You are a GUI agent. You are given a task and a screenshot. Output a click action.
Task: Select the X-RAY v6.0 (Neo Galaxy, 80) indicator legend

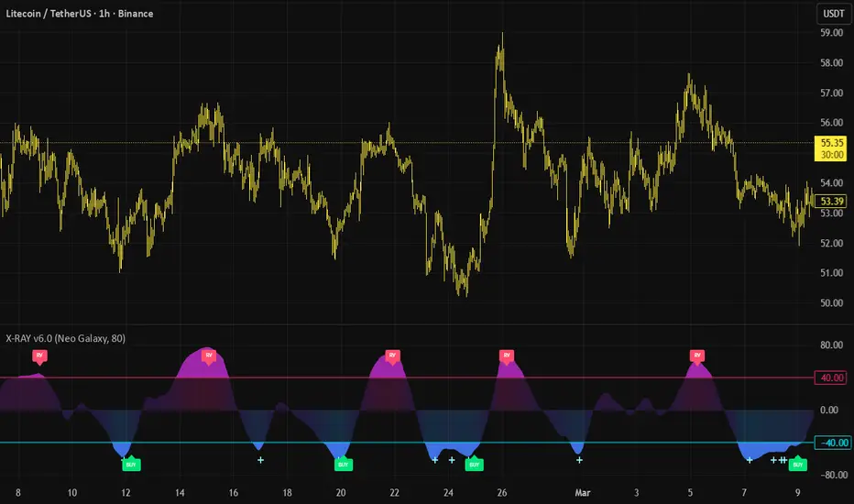[65, 338]
